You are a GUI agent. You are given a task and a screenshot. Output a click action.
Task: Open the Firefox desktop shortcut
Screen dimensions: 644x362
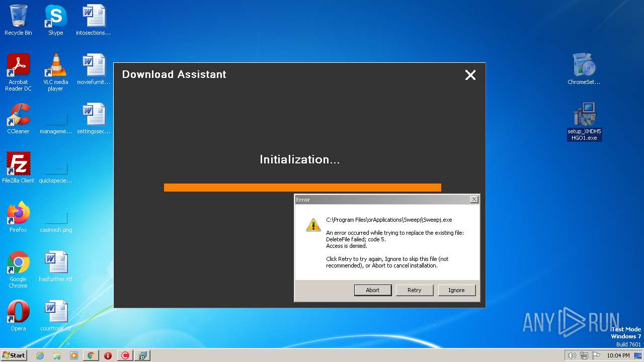pos(18,217)
